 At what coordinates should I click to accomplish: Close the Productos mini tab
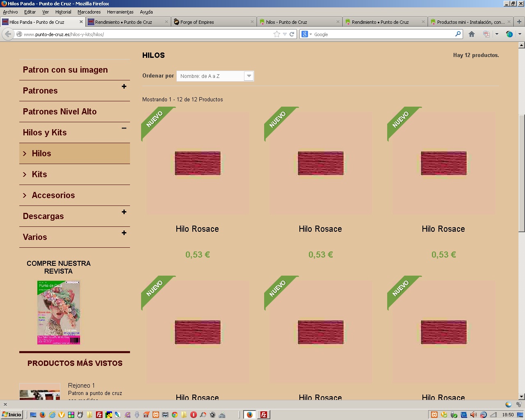tap(509, 22)
